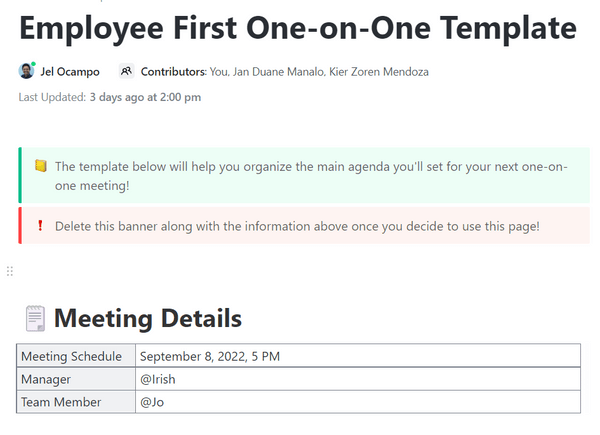Click the Meeting Schedule table cell
The height and width of the screenshot is (435, 600).
coord(72,356)
